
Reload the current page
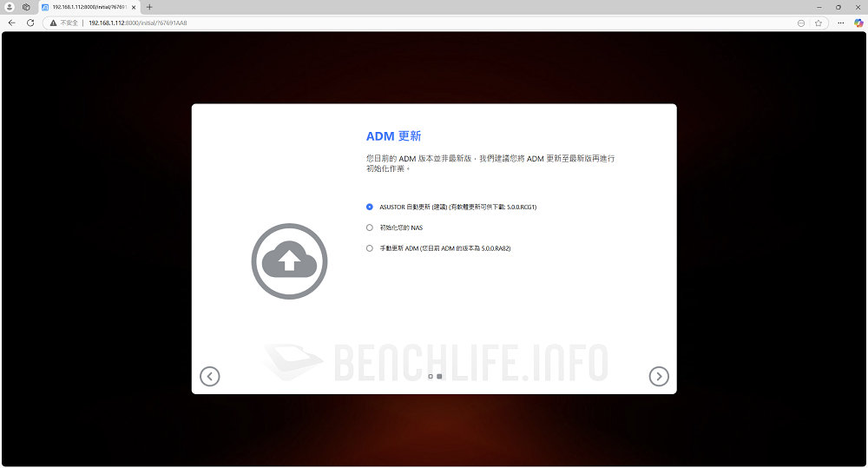pyautogui.click(x=30, y=23)
